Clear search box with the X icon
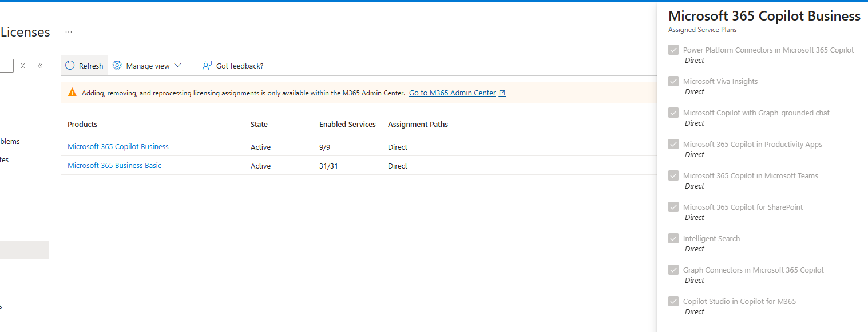This screenshot has width=868, height=332. [x=23, y=66]
